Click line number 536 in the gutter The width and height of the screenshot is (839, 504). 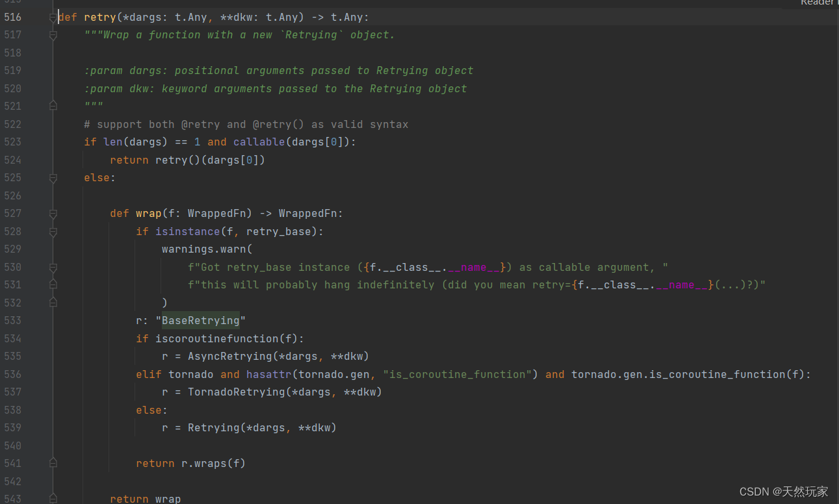pos(13,374)
